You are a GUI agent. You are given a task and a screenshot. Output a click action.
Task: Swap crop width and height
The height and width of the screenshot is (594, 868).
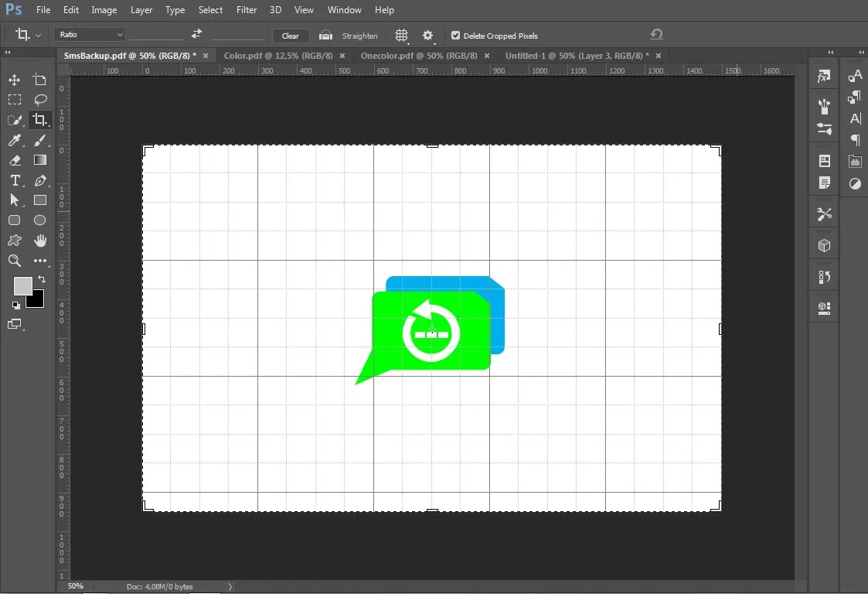196,34
